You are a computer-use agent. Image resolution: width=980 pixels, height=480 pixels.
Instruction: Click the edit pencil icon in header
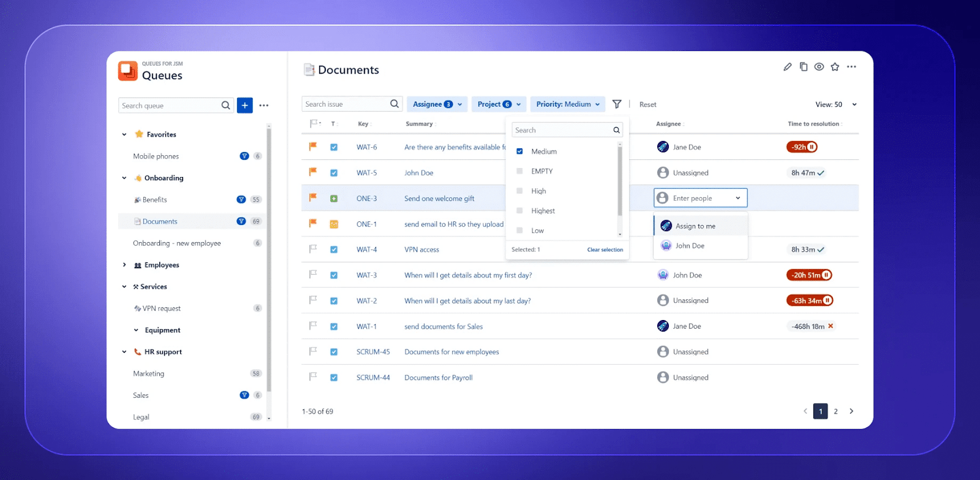pos(788,67)
